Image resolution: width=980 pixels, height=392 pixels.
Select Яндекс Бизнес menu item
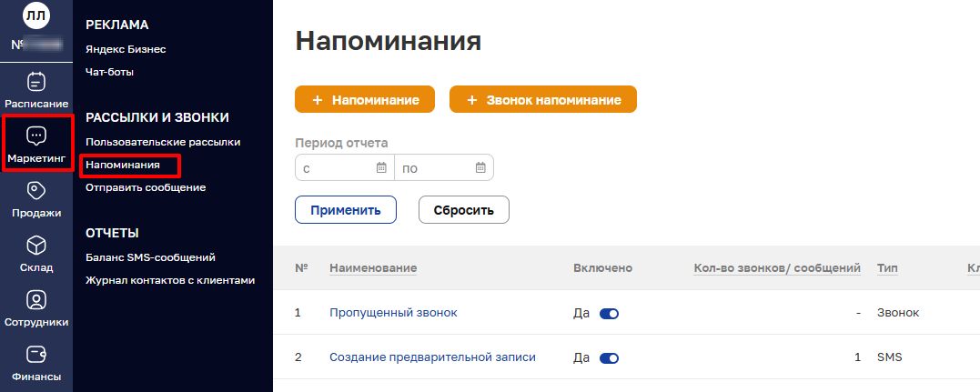coord(126,49)
